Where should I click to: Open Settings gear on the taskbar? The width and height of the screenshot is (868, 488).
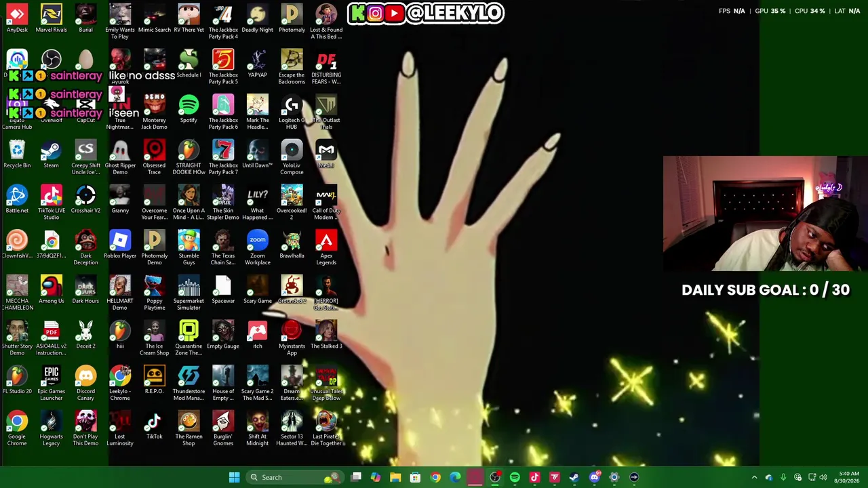(614, 477)
